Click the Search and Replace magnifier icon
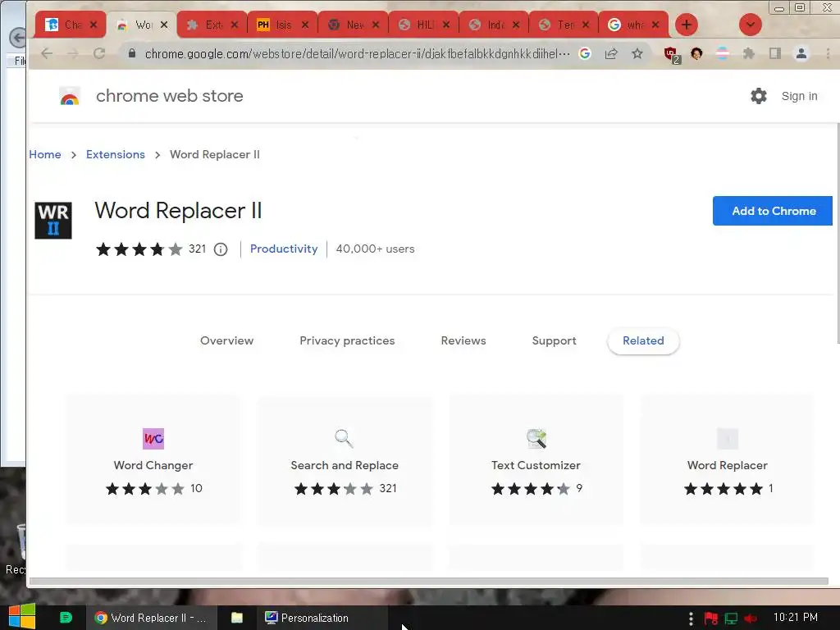 click(x=344, y=439)
